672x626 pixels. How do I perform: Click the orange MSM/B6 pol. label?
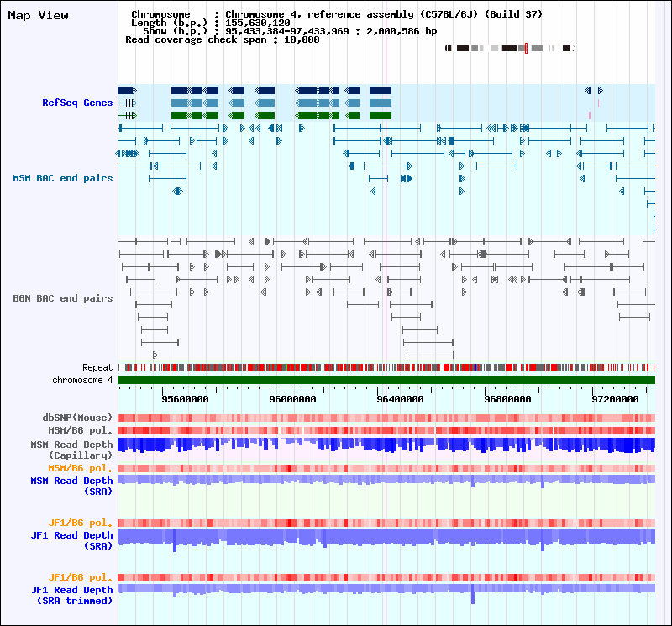(x=80, y=468)
